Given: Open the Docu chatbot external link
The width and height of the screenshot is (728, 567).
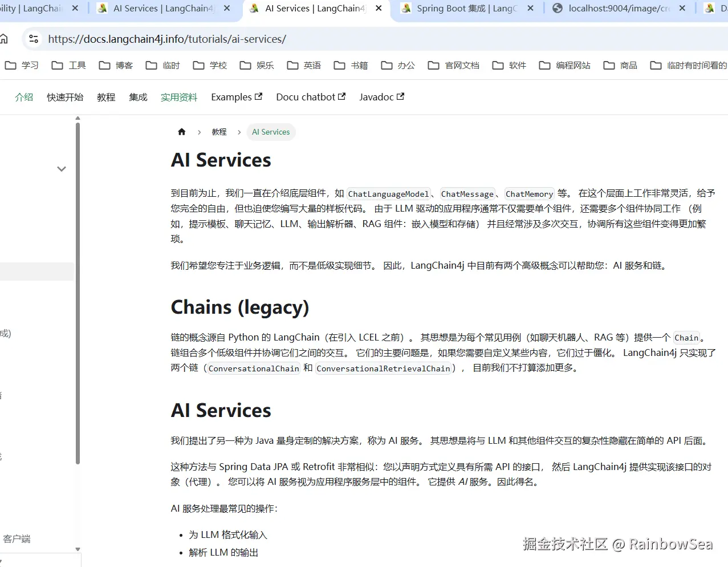Looking at the screenshot, I should tap(311, 97).
